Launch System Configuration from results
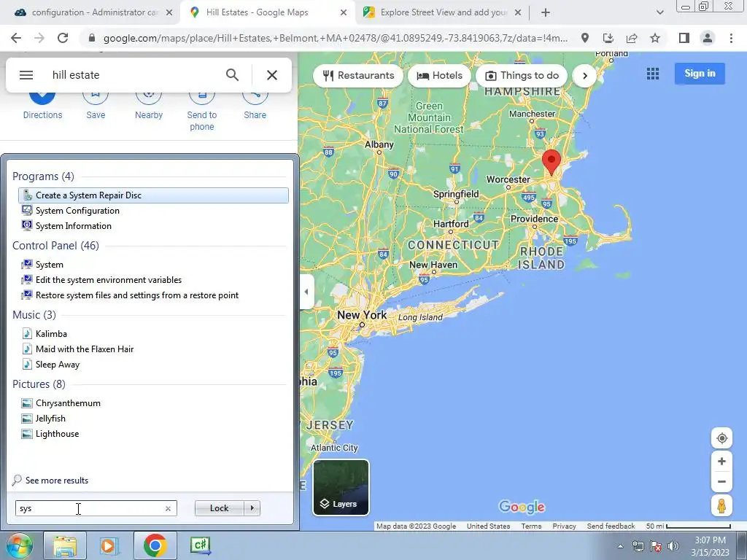747x560 pixels. [x=153, y=211]
